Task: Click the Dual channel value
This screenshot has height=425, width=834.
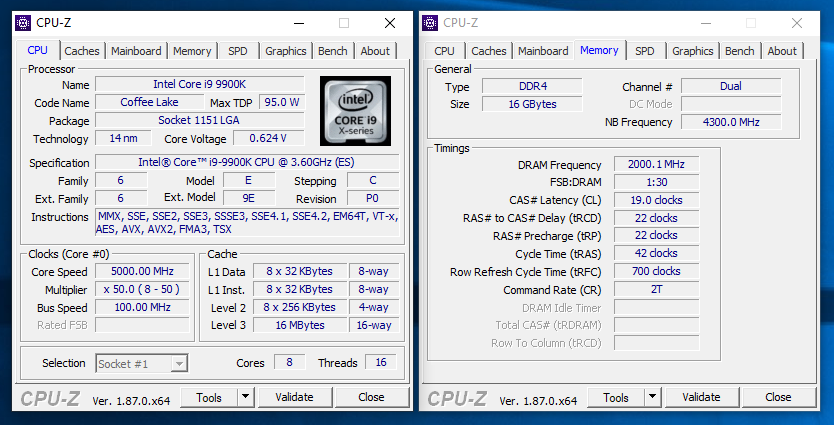Action: tap(731, 86)
